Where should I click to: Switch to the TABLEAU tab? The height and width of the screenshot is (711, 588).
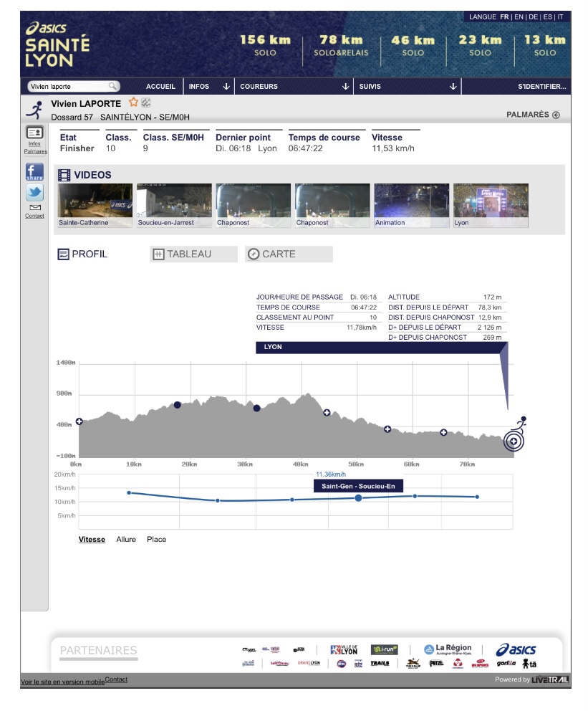click(x=193, y=254)
